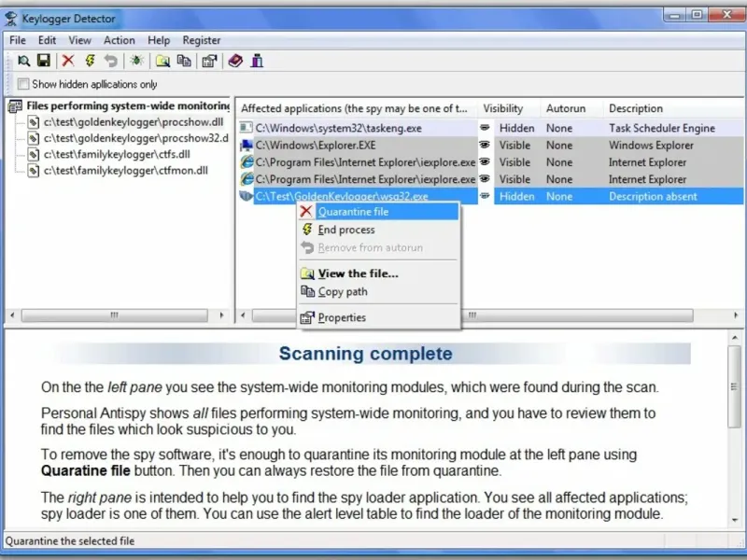Screen dimensions: 747x560
Task: Sort by Description column header
Action: [x=672, y=108]
